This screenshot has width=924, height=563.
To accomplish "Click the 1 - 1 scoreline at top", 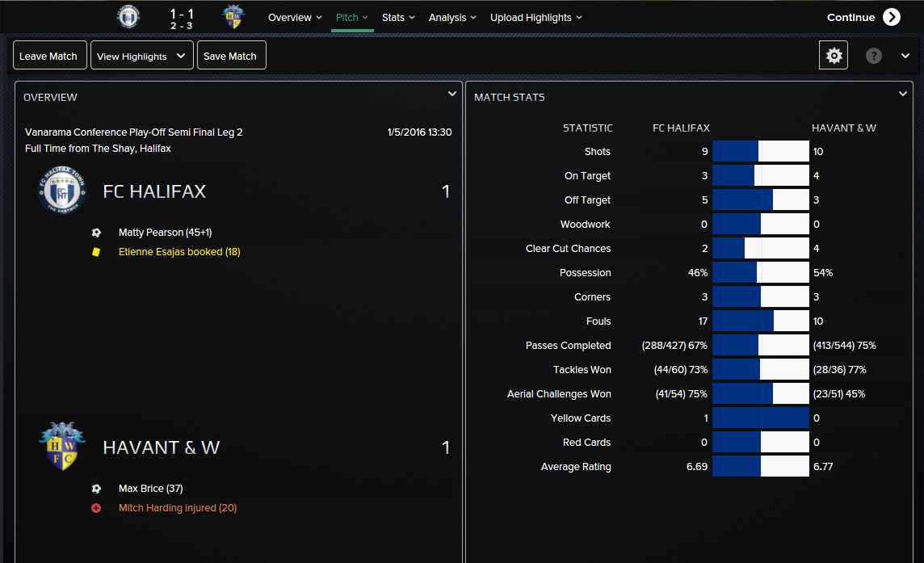I will click(182, 13).
